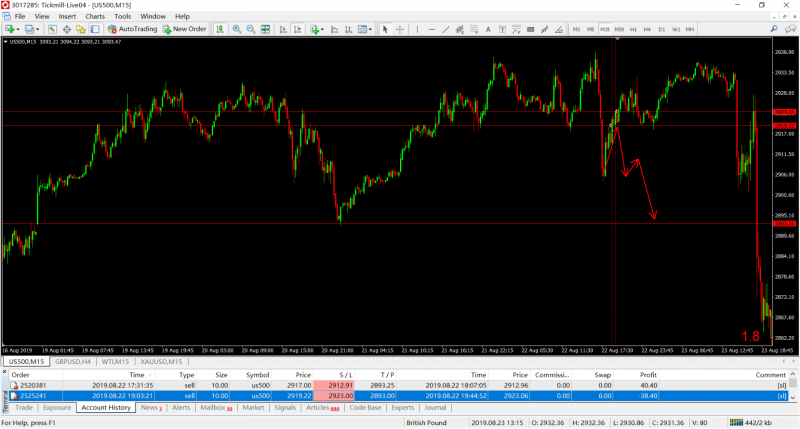Open the indicators list icon
Screen dimensions: 800x429
[x=315, y=29]
